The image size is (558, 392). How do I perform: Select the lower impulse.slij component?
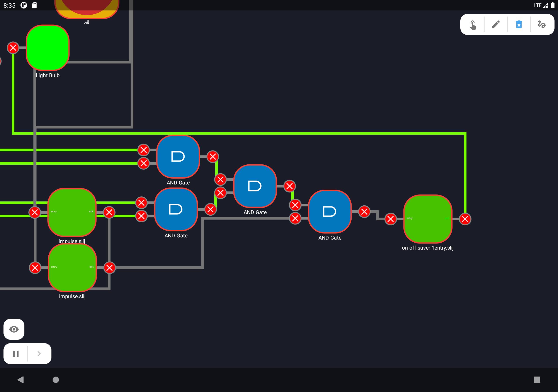pyautogui.click(x=72, y=268)
